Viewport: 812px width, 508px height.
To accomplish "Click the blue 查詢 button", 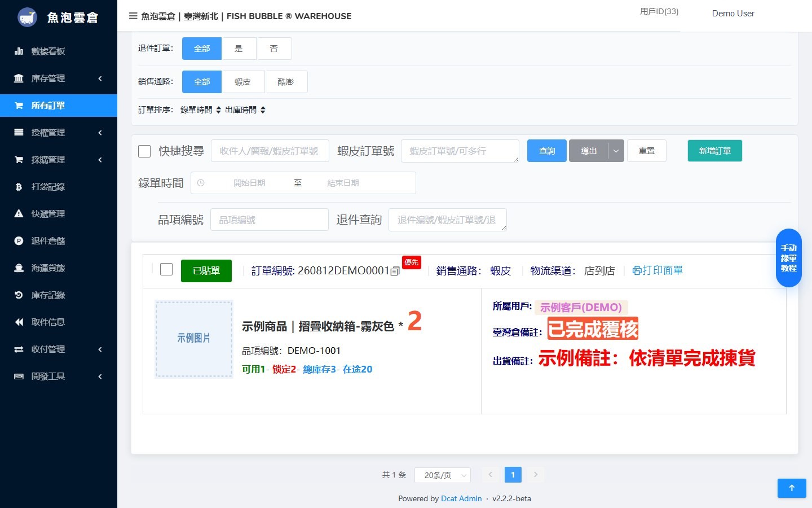I will pos(547,151).
